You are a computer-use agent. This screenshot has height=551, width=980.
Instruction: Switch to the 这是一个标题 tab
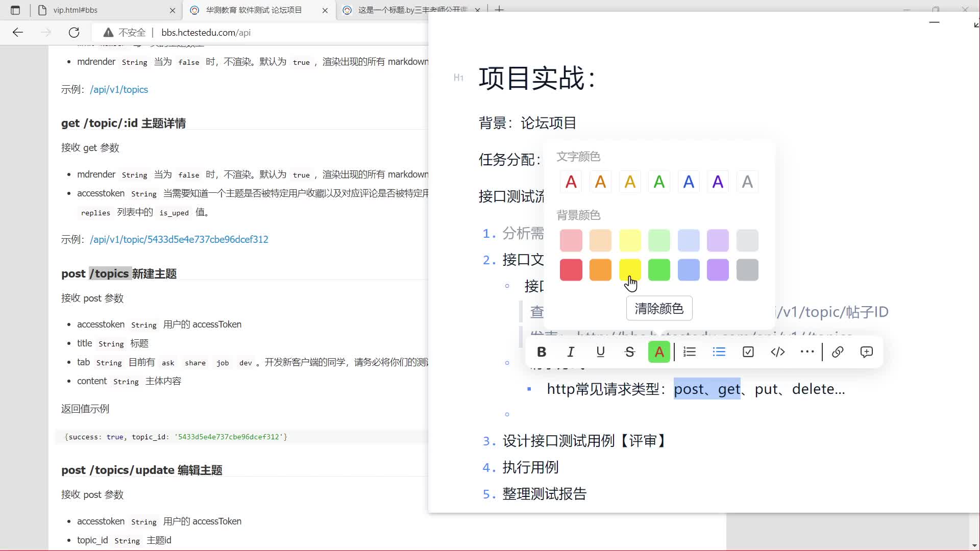click(x=412, y=10)
